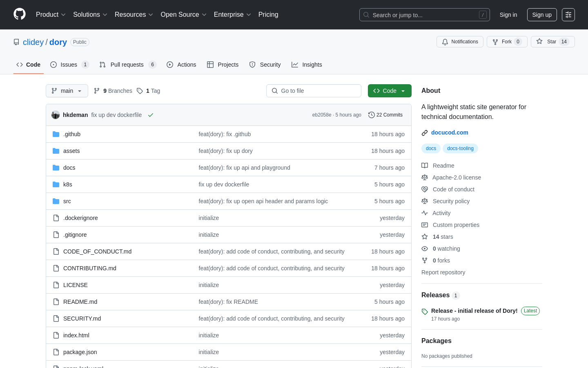This screenshot has height=368, width=588.
Task: Click the k8s folder icon
Action: (x=56, y=184)
